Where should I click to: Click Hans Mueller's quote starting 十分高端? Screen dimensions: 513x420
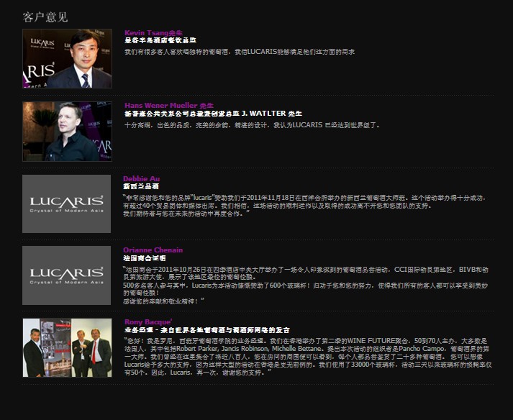pyautogui.click(x=252, y=125)
